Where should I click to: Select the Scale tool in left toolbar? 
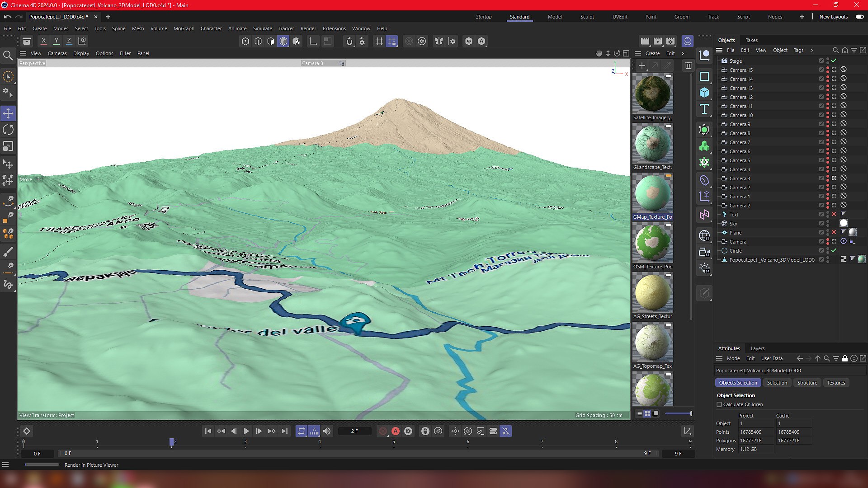click(8, 146)
